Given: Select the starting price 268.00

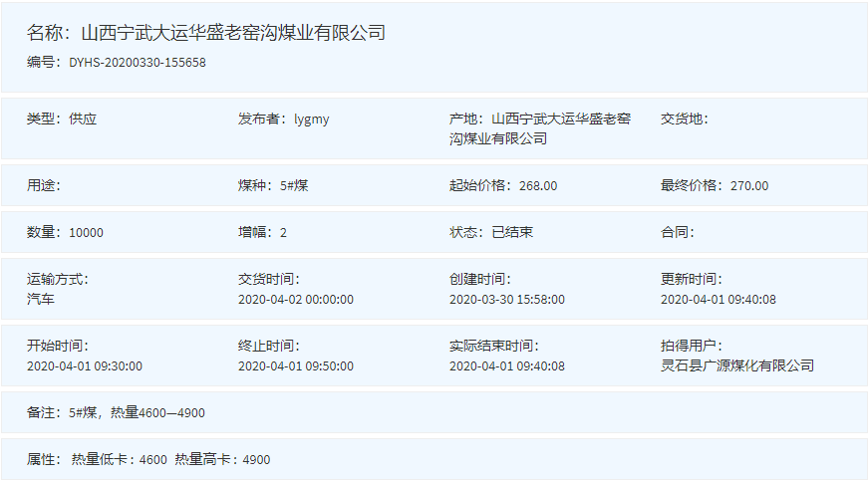Looking at the screenshot, I should 538,186.
